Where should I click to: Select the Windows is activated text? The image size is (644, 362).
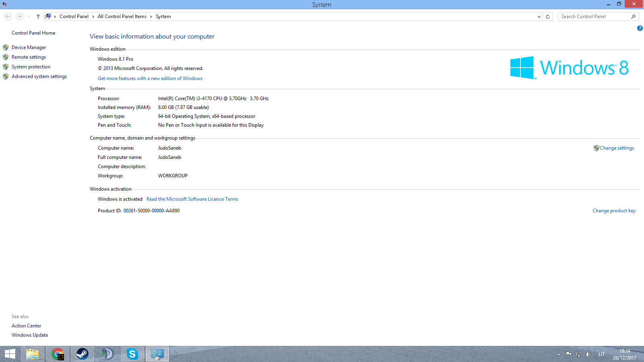120,199
